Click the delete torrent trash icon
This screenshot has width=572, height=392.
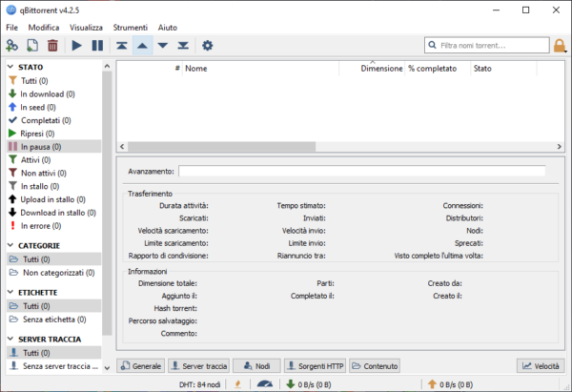(52, 46)
